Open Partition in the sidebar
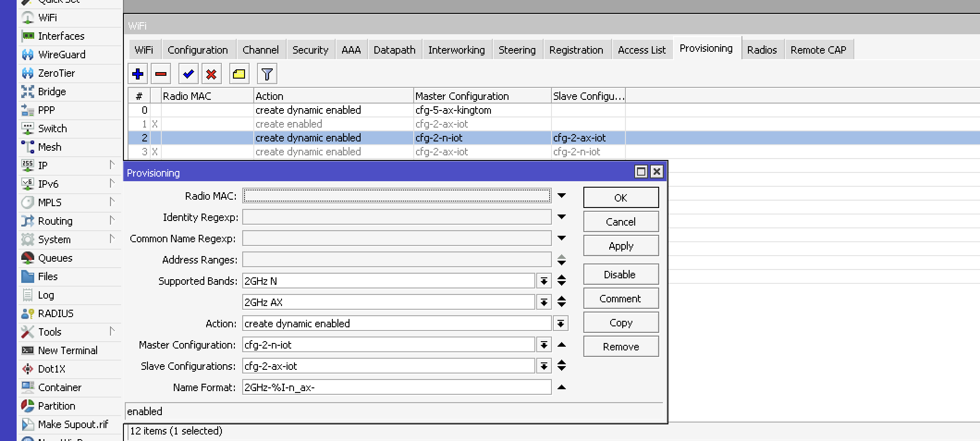 pyautogui.click(x=56, y=406)
